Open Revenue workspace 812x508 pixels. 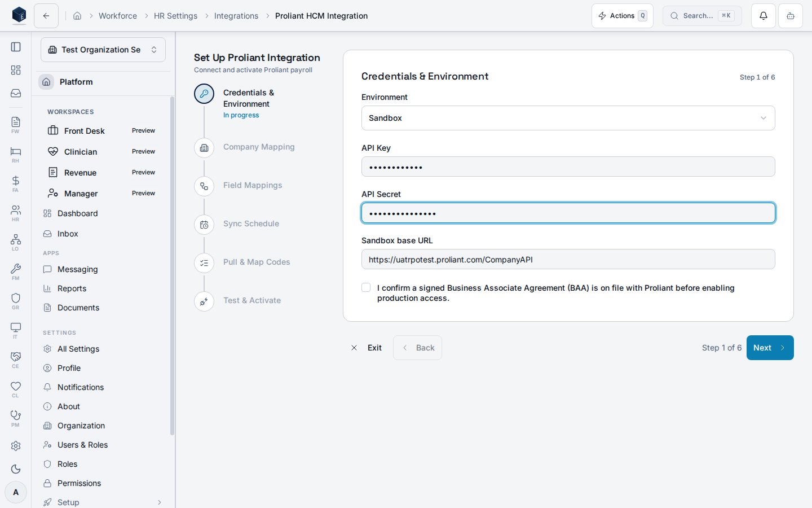[103, 173]
